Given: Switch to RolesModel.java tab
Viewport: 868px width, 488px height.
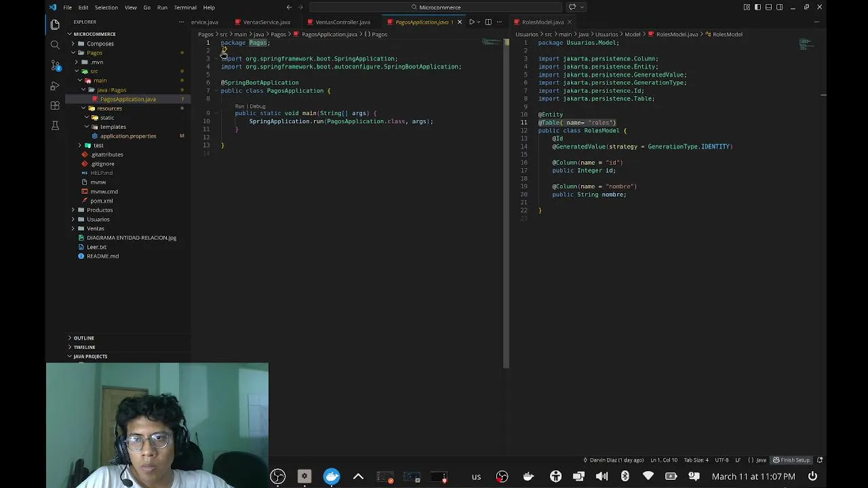Looking at the screenshot, I should pos(542,22).
